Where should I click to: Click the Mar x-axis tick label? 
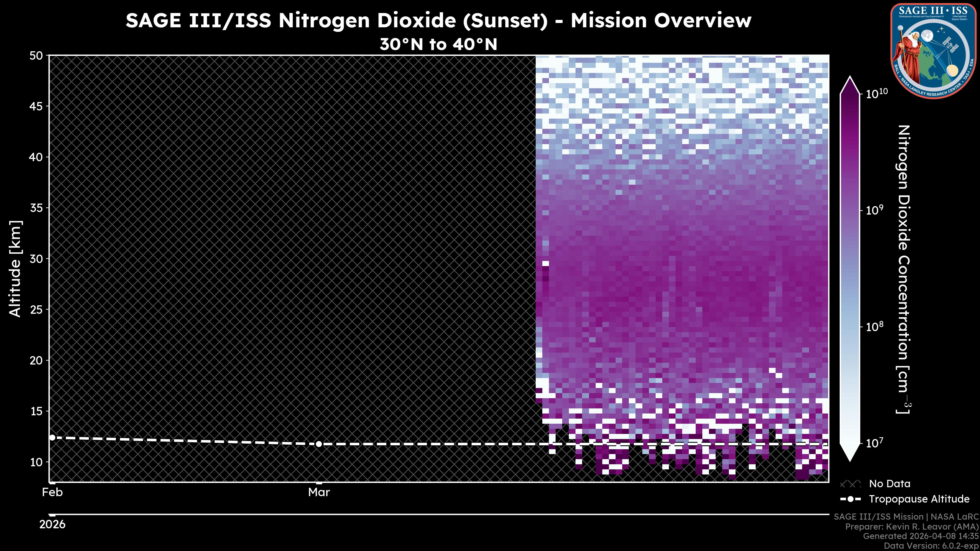point(319,492)
